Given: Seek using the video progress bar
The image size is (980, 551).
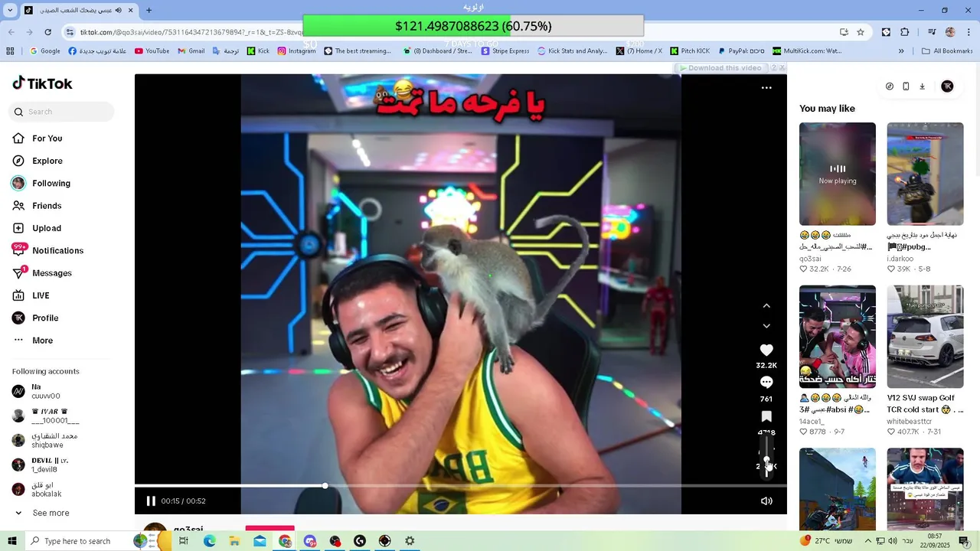Looking at the screenshot, I should pos(461,486).
